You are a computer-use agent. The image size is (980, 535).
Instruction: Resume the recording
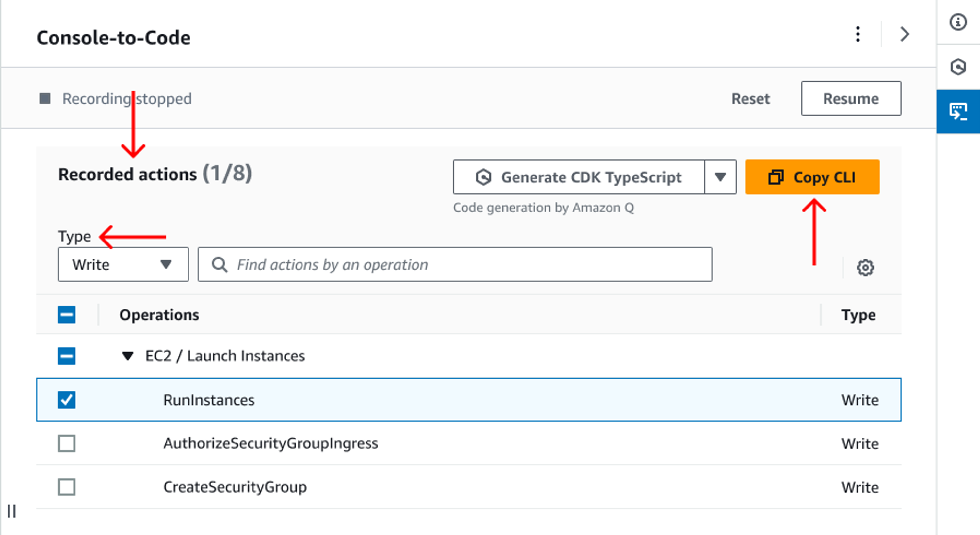851,99
